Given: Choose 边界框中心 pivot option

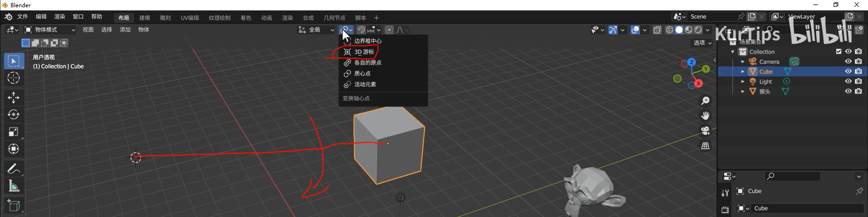Looking at the screenshot, I should pyautogui.click(x=383, y=41).
